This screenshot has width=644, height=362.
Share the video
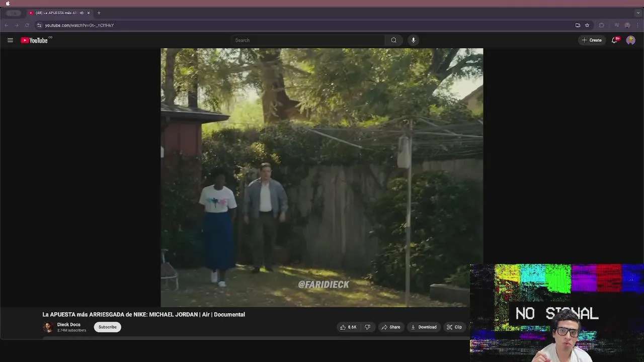[391, 327]
